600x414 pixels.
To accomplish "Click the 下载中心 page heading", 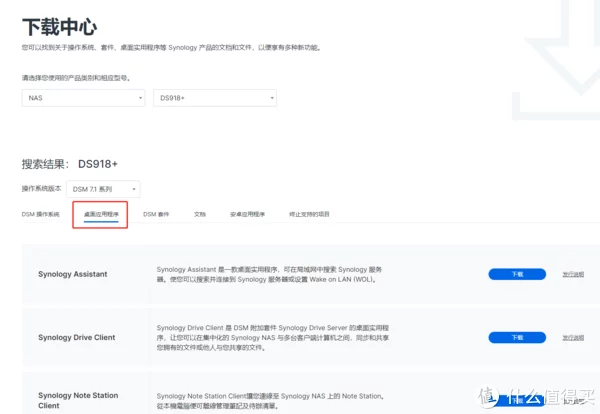I will pos(59,27).
